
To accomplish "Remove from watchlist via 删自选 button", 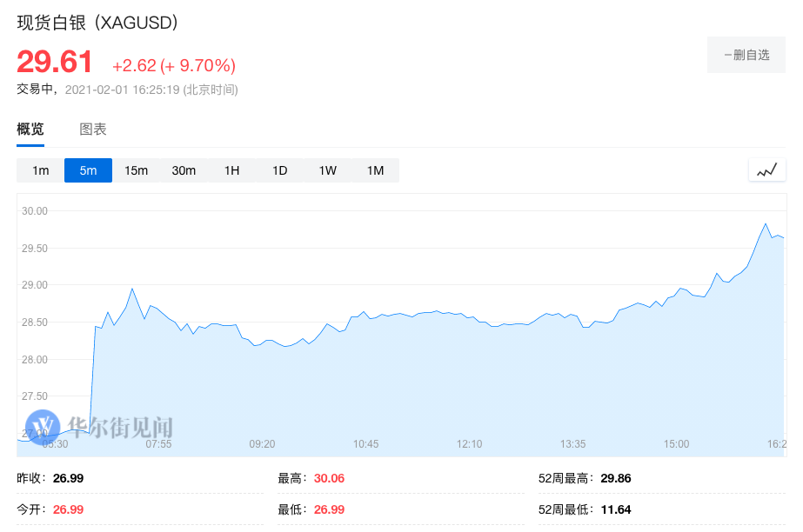I will (x=746, y=55).
